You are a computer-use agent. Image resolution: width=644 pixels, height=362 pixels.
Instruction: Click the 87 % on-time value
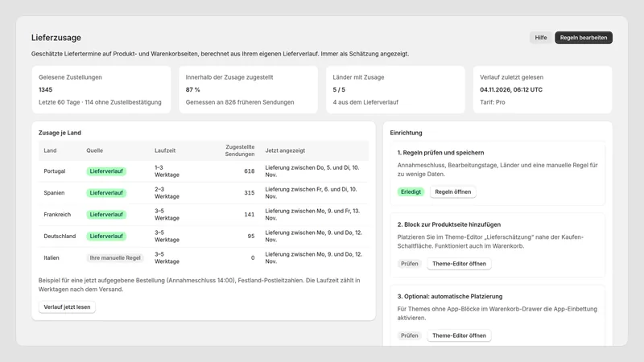(192, 89)
